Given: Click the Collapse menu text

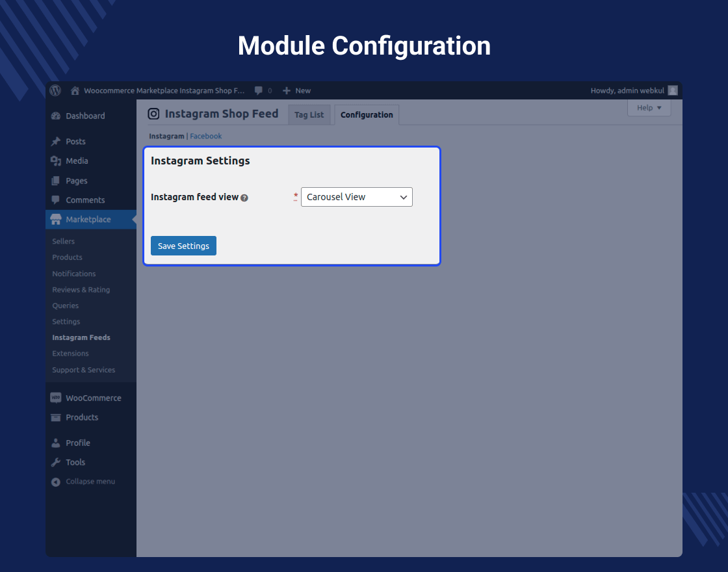Looking at the screenshot, I should click(90, 482).
